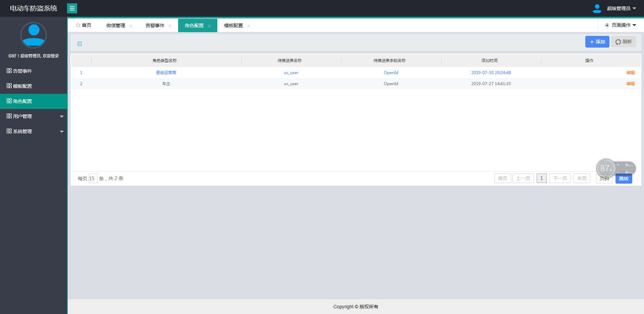This screenshot has width=644, height=314.
Task: Click the grid icon beside 系统管理
Action: 9,131
